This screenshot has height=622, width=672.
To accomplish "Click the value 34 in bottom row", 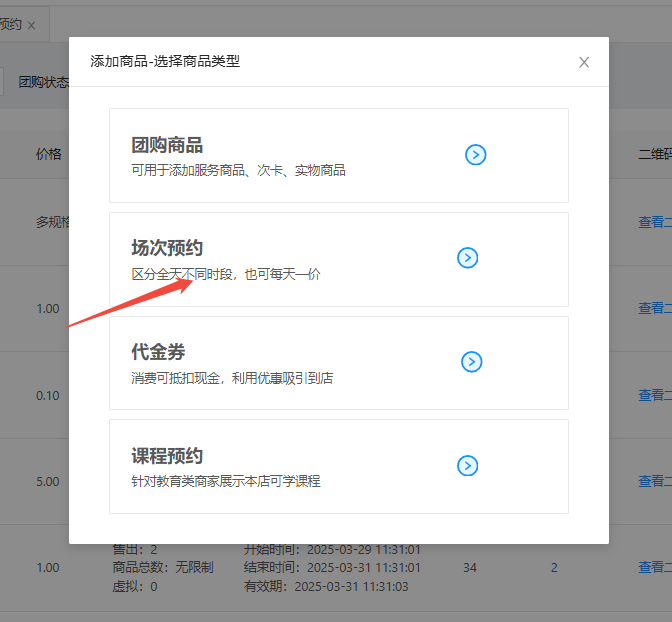I will pos(470,568).
